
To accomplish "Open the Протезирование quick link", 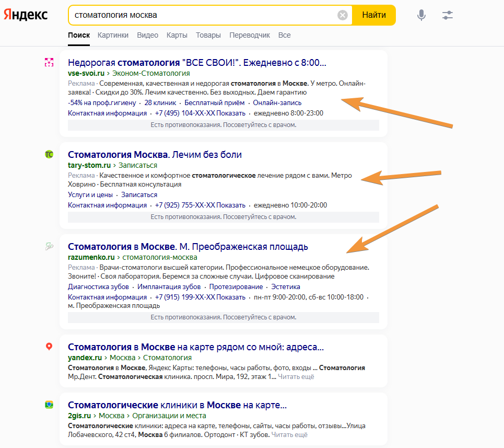I will pyautogui.click(x=236, y=287).
